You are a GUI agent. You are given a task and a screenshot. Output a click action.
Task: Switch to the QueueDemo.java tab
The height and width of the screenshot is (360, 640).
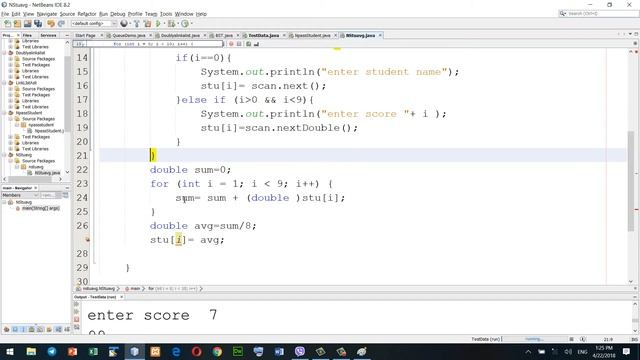[129, 36]
